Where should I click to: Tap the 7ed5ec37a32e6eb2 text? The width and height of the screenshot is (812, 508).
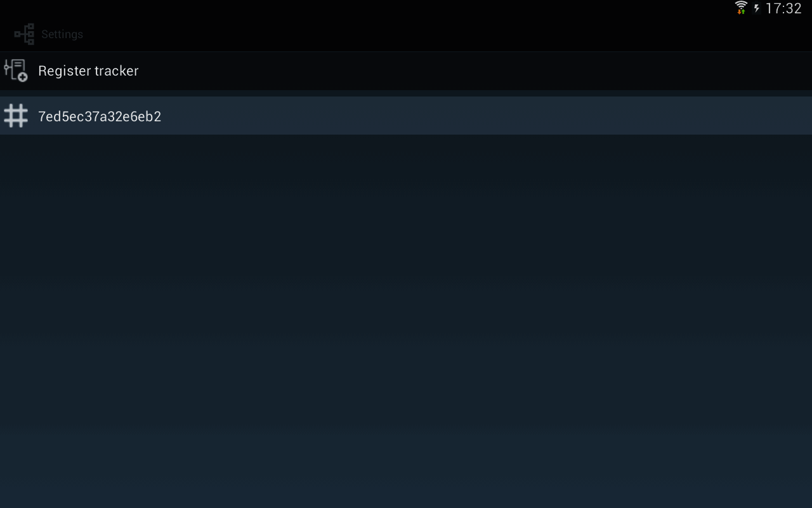100,116
